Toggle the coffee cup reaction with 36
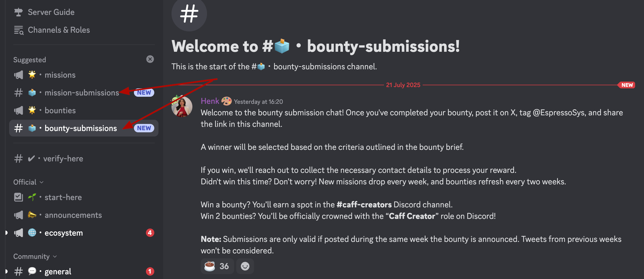The height and width of the screenshot is (279, 644). [x=217, y=266]
